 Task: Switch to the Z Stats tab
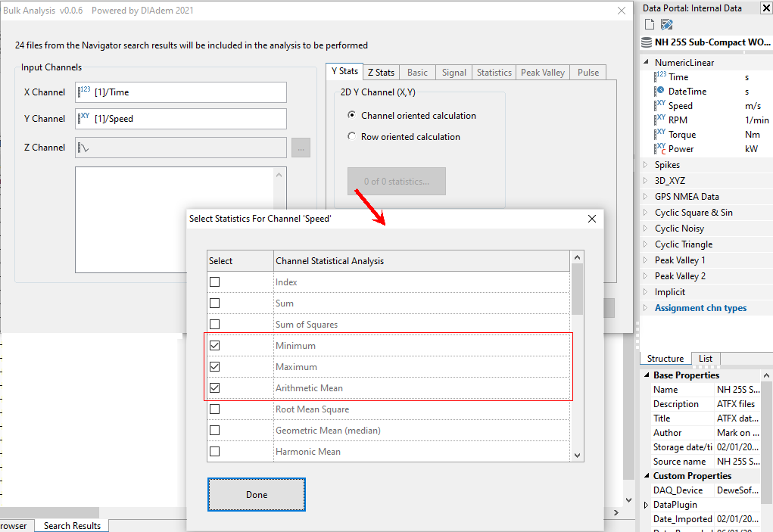tap(381, 73)
